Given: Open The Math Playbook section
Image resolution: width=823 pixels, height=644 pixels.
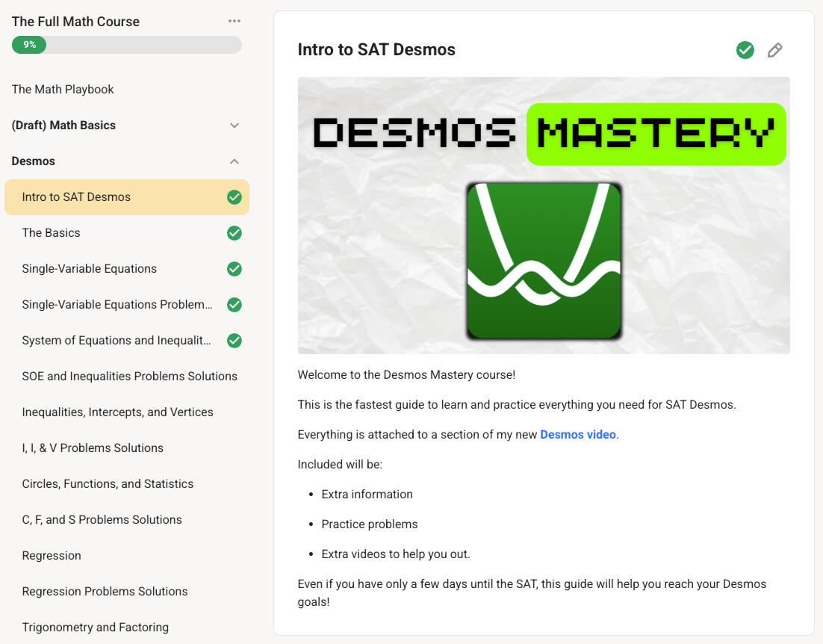Looking at the screenshot, I should point(63,90).
